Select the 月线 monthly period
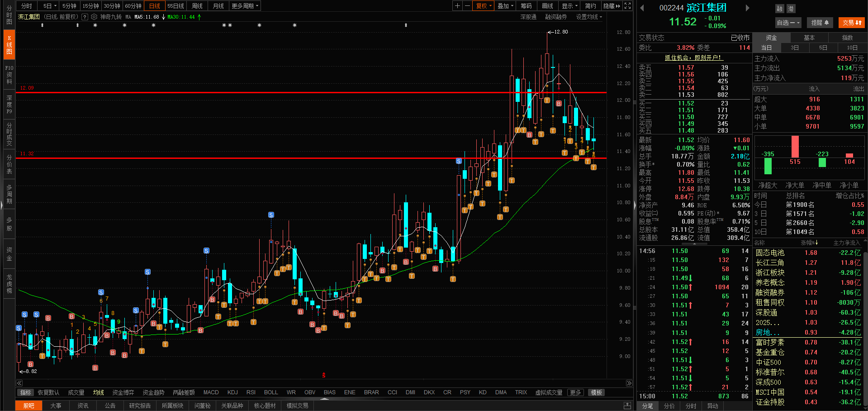The height and width of the screenshot is (411, 868). 218,6
